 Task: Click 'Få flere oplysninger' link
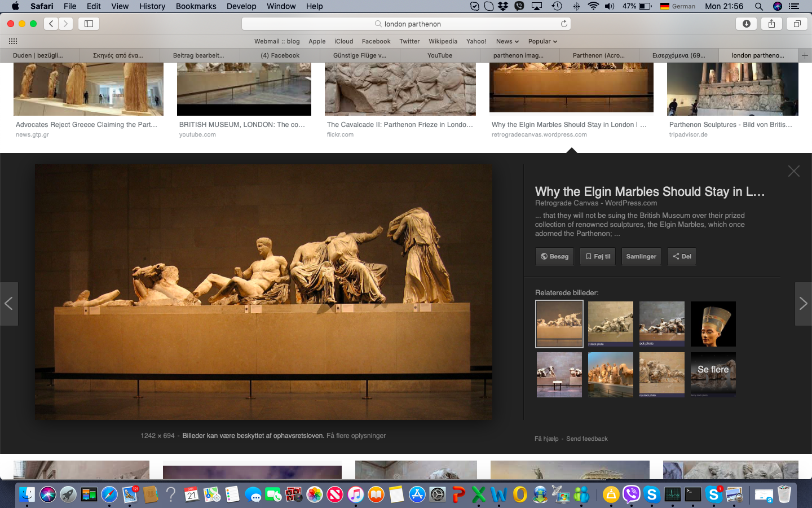[x=356, y=436]
